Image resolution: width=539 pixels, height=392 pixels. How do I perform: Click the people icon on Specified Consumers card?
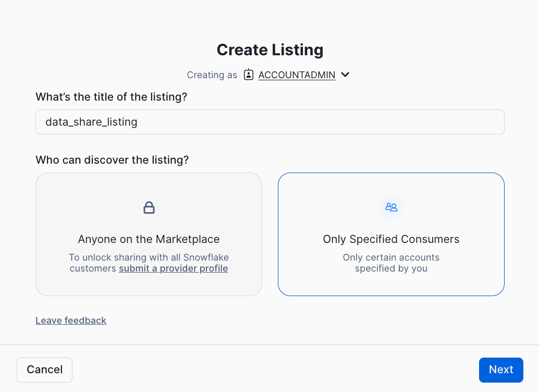[x=391, y=207]
